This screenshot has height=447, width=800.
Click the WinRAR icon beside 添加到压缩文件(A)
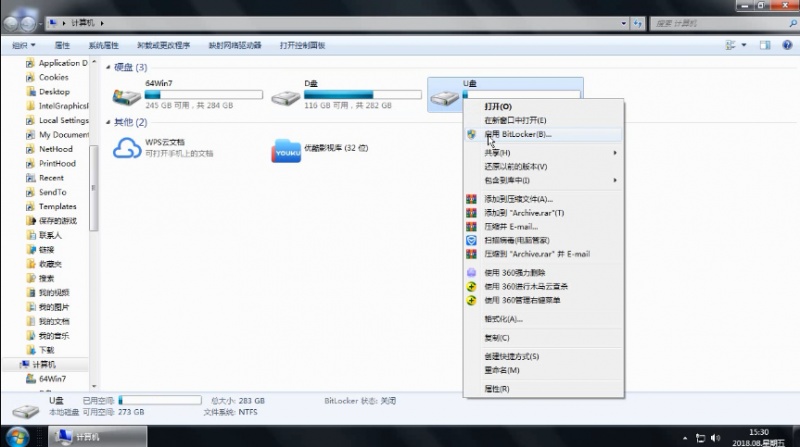471,199
